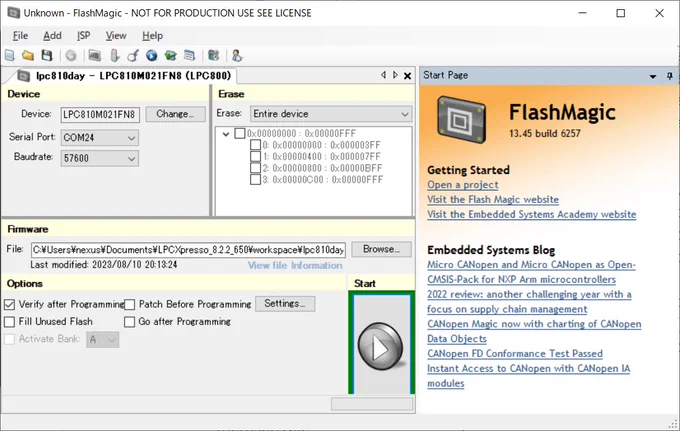Toggle Verify after Programming checkbox
Screen dimensions: 680x431
(x=10, y=304)
